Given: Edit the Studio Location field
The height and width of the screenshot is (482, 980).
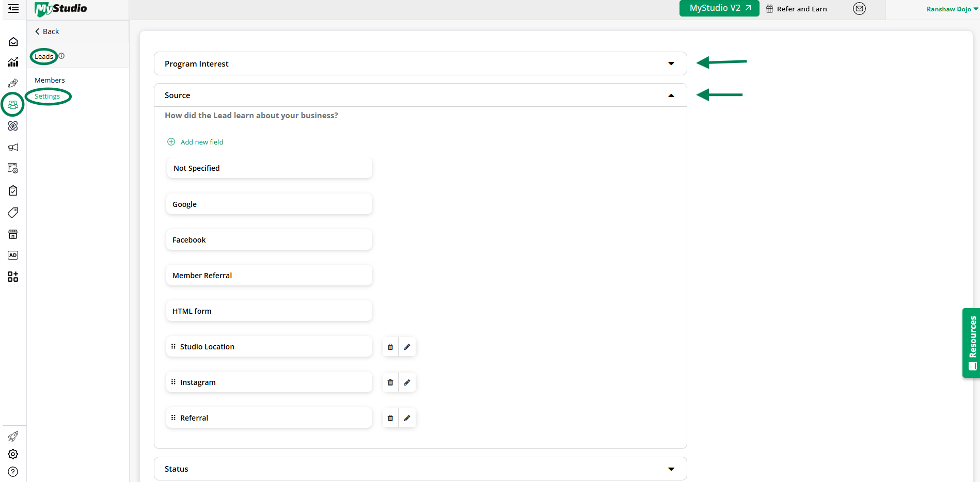Looking at the screenshot, I should 407,346.
